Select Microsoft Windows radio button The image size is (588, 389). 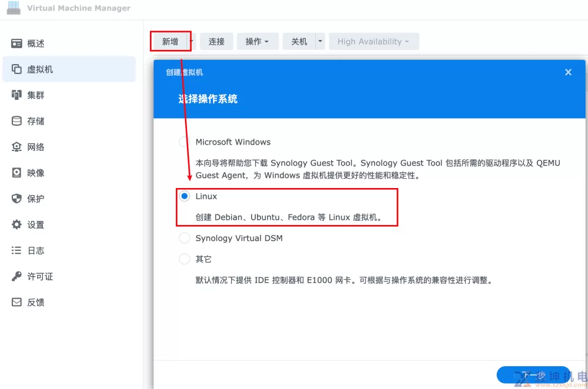click(x=184, y=142)
